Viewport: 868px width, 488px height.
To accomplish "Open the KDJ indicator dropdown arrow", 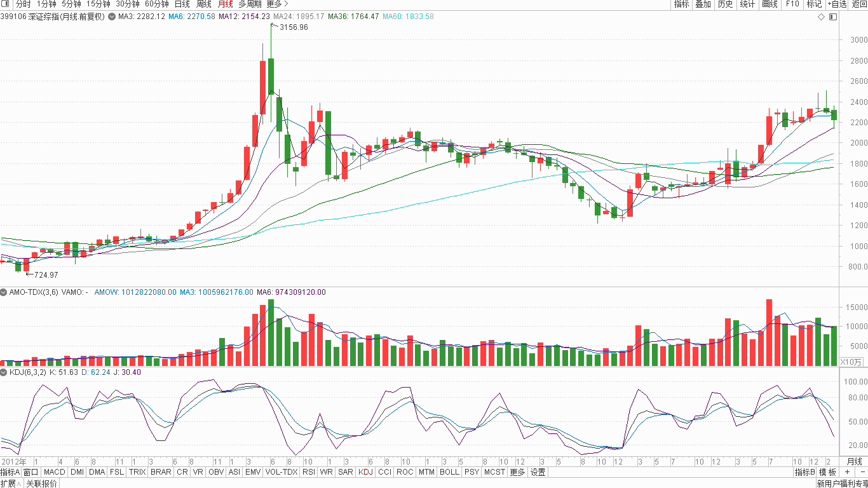I will pos(4,372).
